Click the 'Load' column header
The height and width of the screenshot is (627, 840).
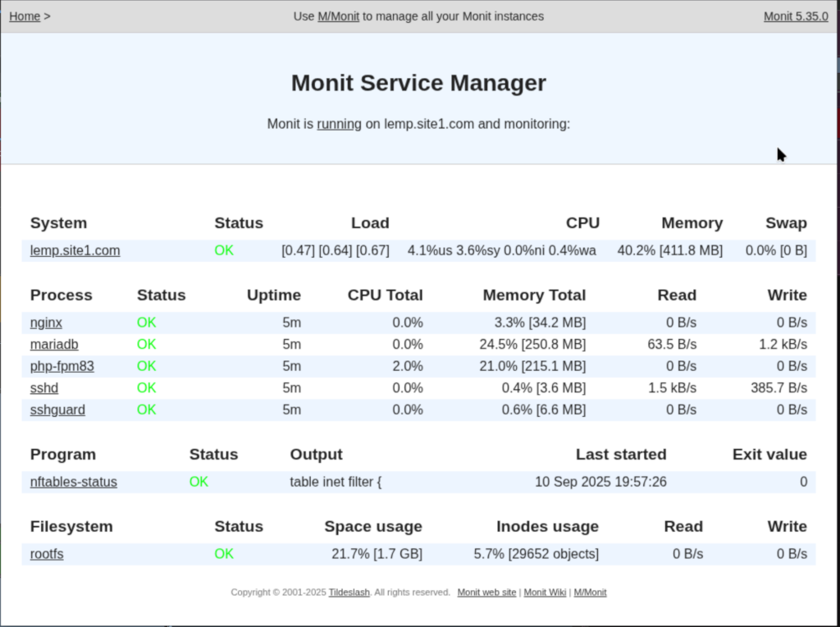(x=370, y=223)
